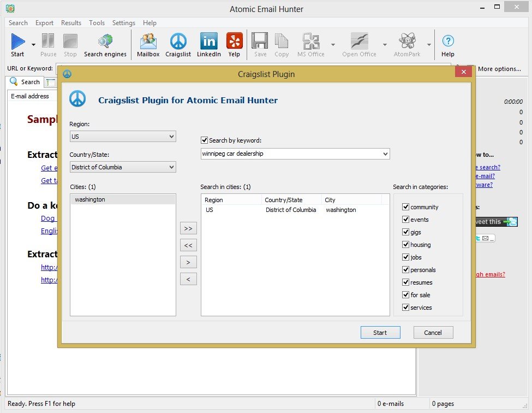Click Cancel in Craigslist Plugin dialog

[x=433, y=333]
